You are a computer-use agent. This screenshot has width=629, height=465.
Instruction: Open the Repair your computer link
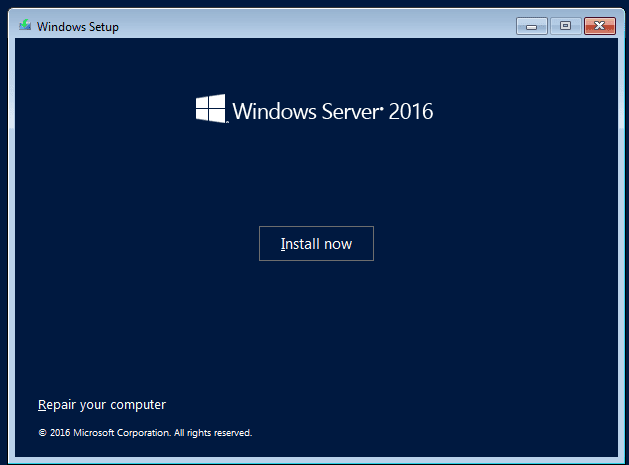tap(102, 405)
